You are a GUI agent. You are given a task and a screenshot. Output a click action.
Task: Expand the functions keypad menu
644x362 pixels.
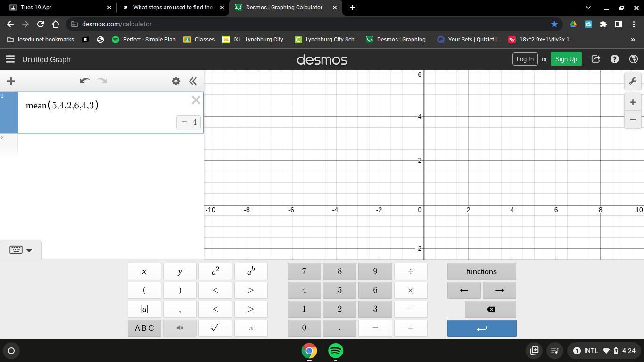click(481, 271)
